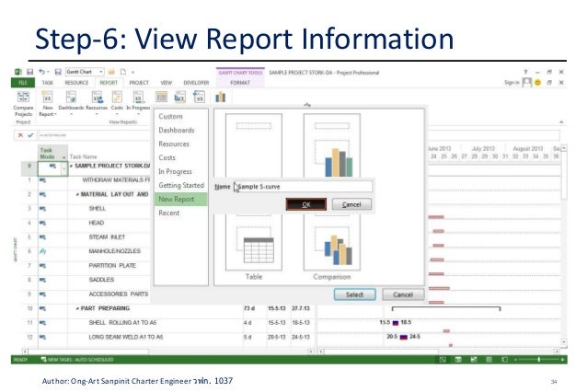
Task: Click Cancel in the report name dialog
Action: tap(351, 204)
